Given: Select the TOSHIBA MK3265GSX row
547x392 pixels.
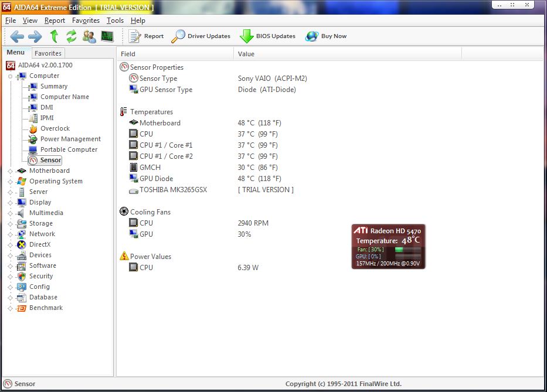Looking at the screenshot, I should click(x=211, y=190).
